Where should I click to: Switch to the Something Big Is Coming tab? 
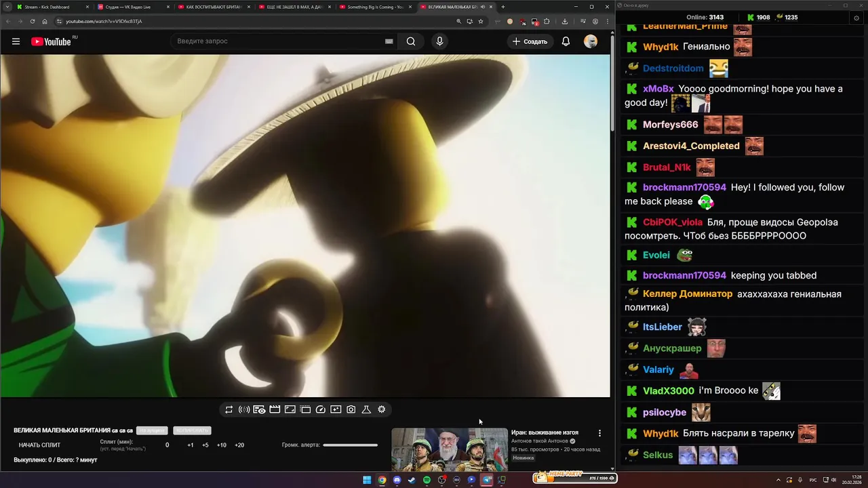click(375, 7)
